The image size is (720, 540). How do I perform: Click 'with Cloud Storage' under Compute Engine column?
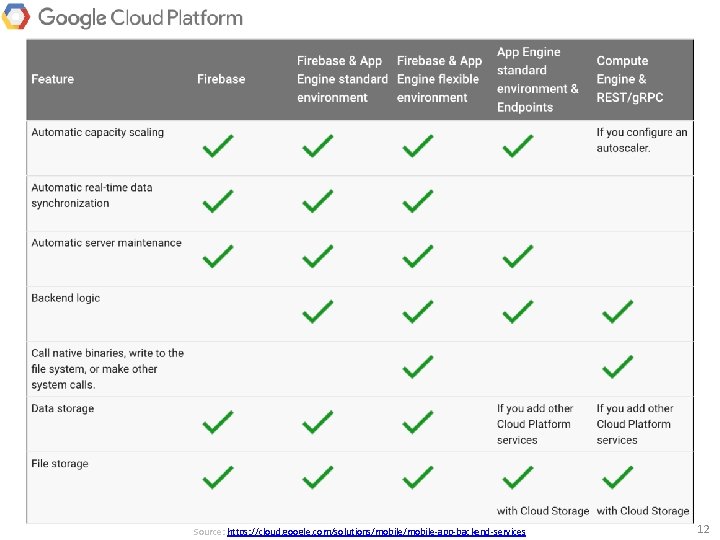pos(642,511)
